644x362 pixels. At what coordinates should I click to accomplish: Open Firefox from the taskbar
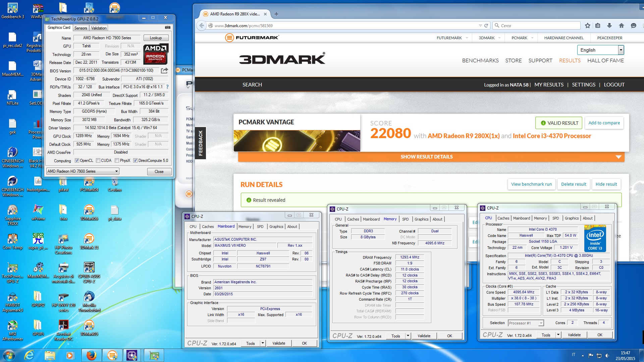91,355
